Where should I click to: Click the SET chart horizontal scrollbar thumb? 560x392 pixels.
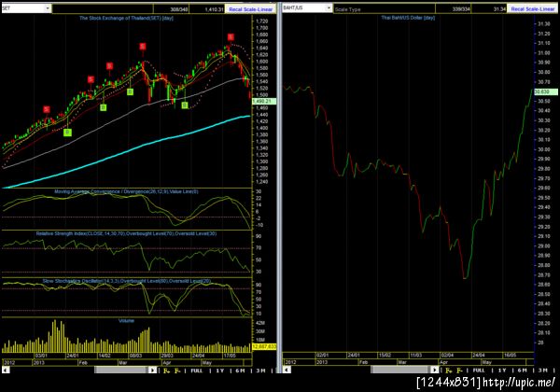tap(121, 371)
